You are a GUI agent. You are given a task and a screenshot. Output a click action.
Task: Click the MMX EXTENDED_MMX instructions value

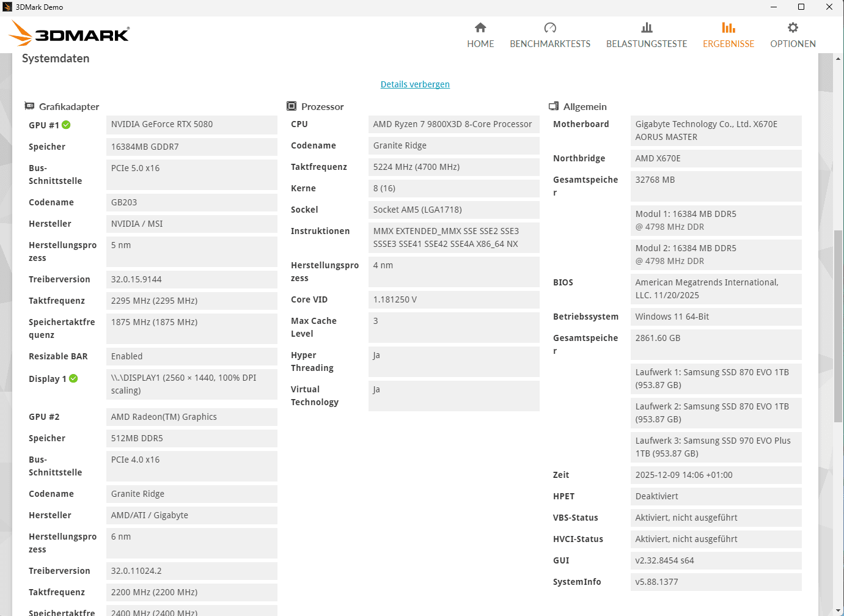pos(454,238)
